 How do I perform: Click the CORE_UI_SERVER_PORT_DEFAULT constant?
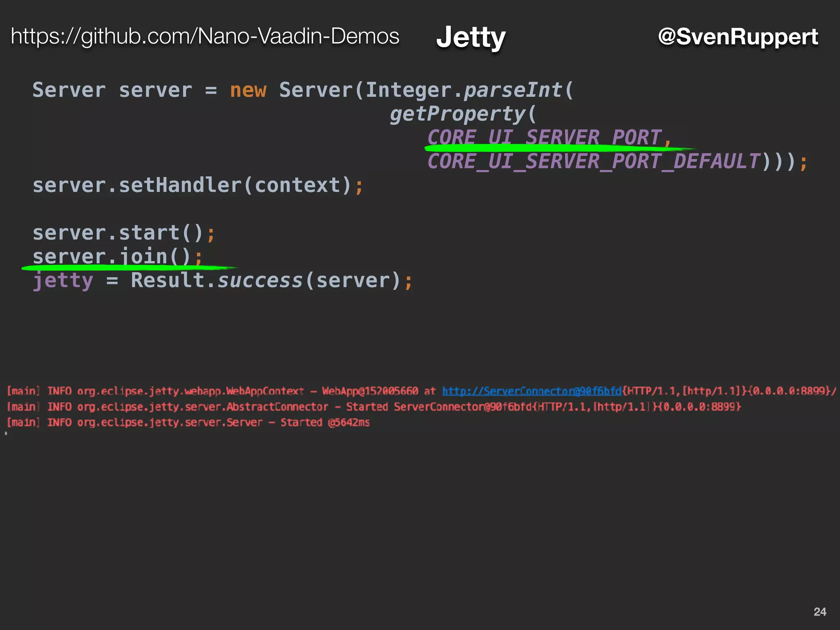(x=593, y=161)
